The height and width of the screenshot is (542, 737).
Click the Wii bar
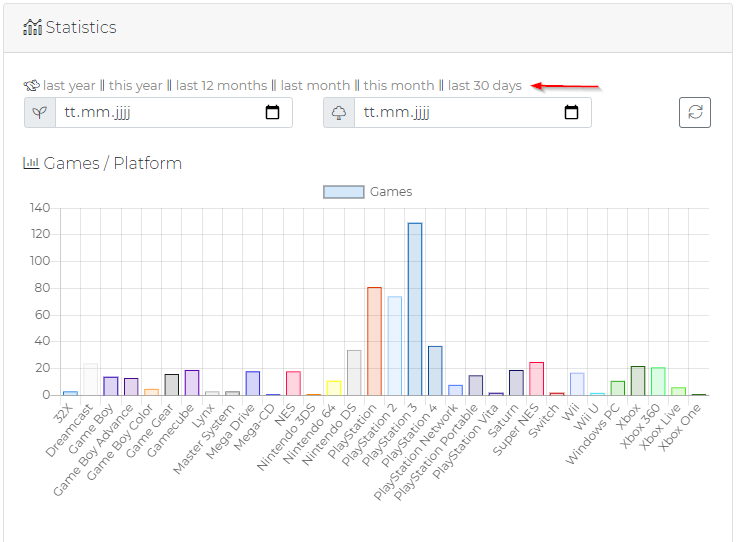pos(577,384)
